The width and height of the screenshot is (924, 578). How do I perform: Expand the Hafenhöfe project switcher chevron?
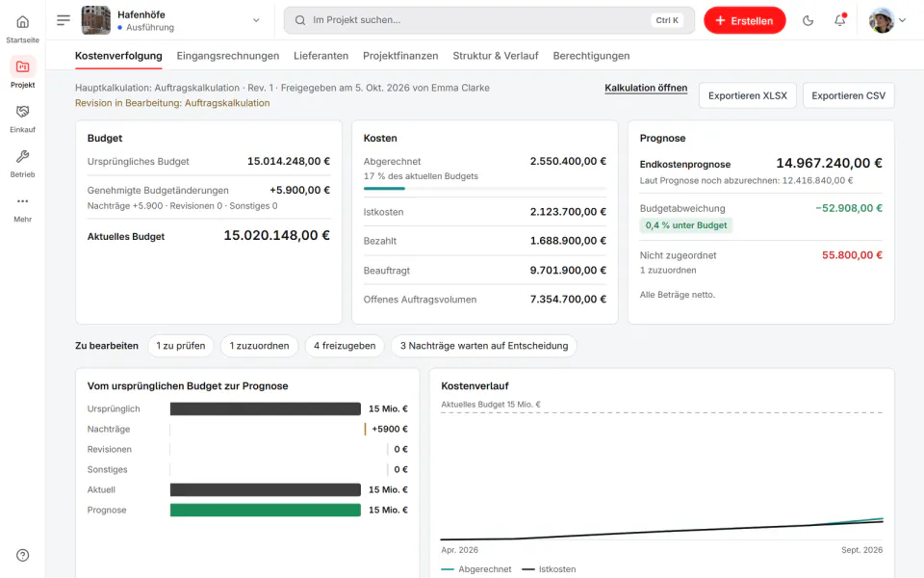(256, 20)
